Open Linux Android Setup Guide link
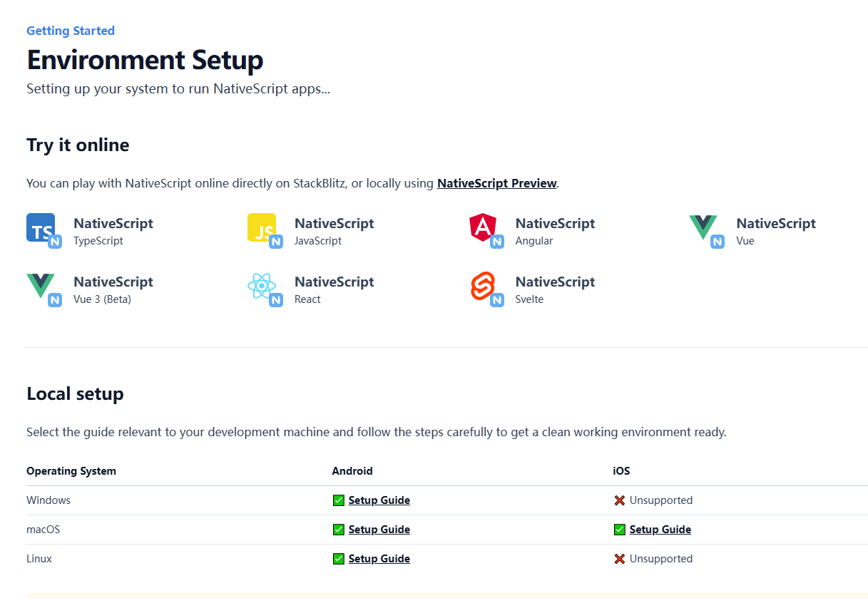 tap(379, 559)
